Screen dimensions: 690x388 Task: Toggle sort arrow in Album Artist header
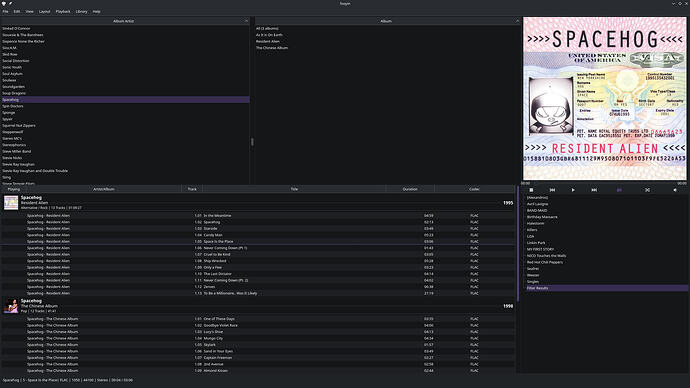pos(246,21)
